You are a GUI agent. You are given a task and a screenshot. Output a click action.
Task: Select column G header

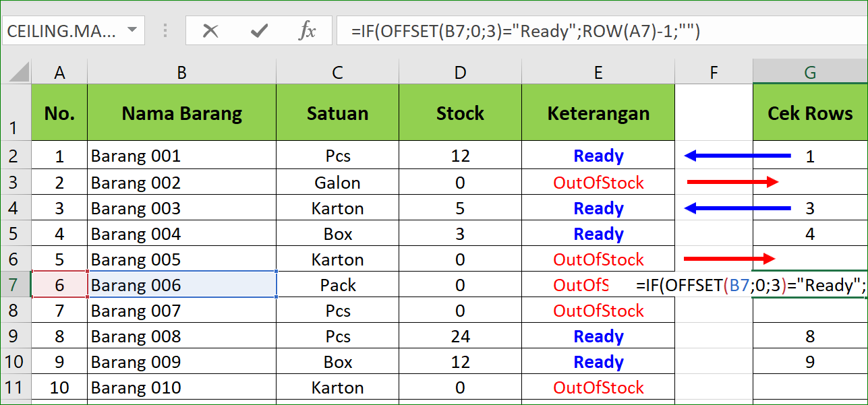pyautogui.click(x=811, y=72)
